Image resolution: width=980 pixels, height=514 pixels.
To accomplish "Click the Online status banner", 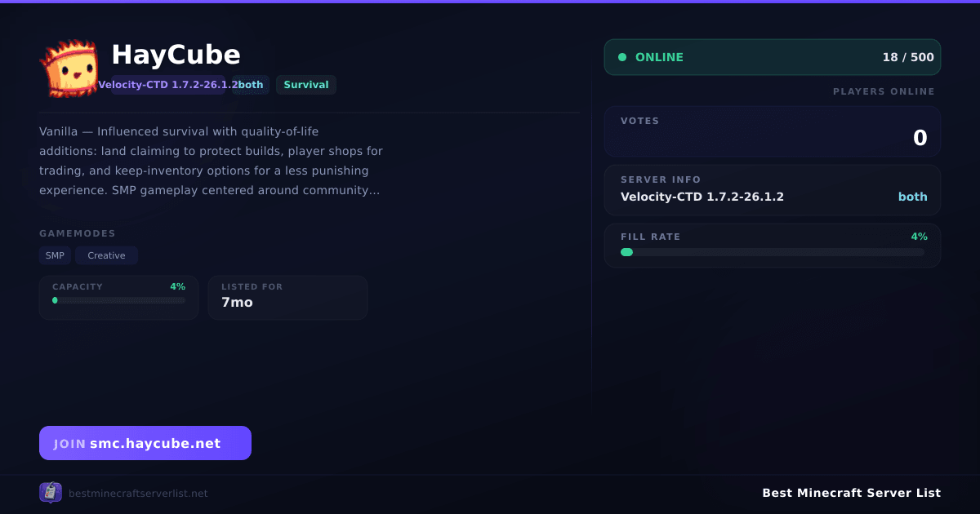I will [x=773, y=57].
